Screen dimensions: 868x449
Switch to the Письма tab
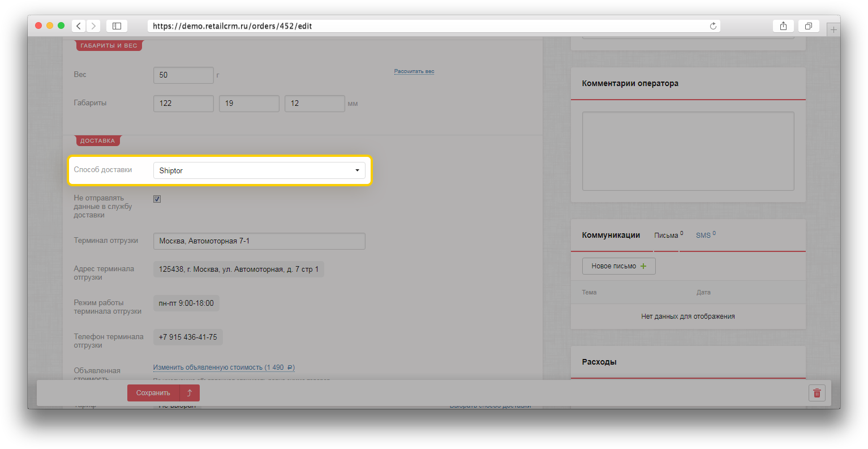tap(666, 236)
